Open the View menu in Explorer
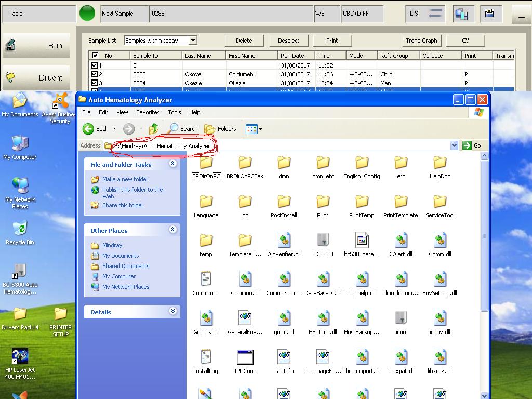Image resolution: width=532 pixels, height=399 pixels. point(122,112)
